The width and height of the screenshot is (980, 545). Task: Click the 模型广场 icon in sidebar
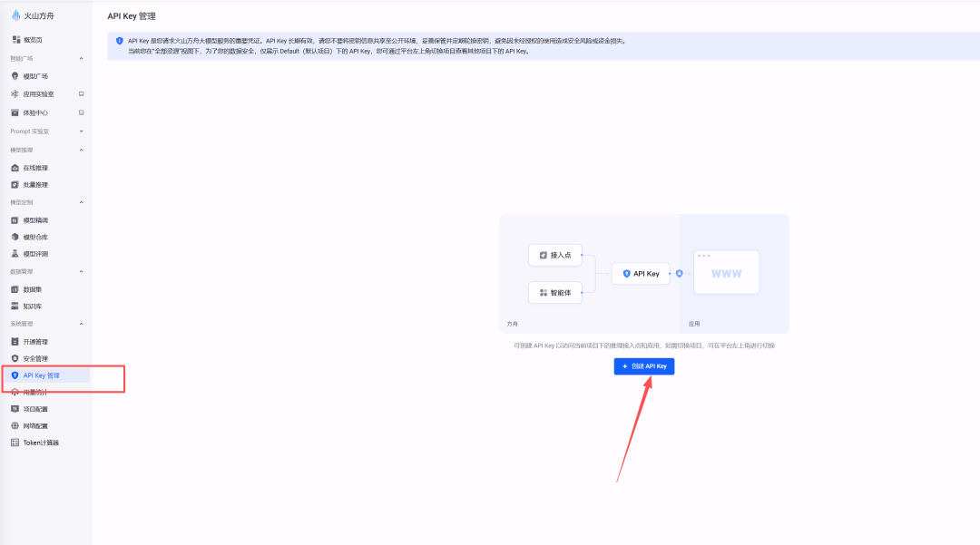click(15, 76)
